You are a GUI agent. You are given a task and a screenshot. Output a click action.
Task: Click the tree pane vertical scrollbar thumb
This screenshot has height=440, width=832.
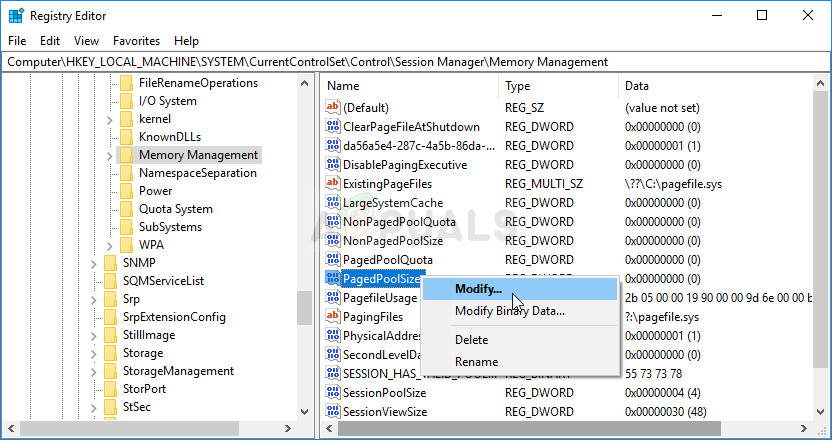(305, 308)
